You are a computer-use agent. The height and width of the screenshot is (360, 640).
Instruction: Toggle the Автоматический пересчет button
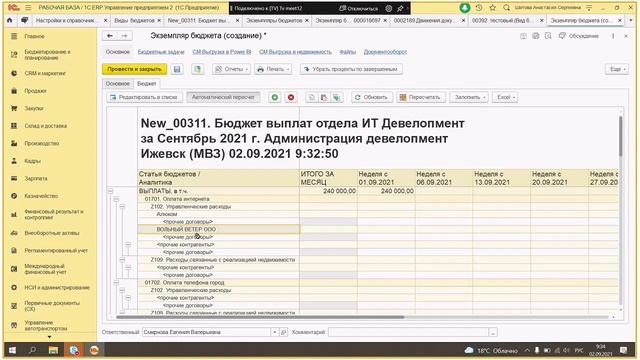223,97
